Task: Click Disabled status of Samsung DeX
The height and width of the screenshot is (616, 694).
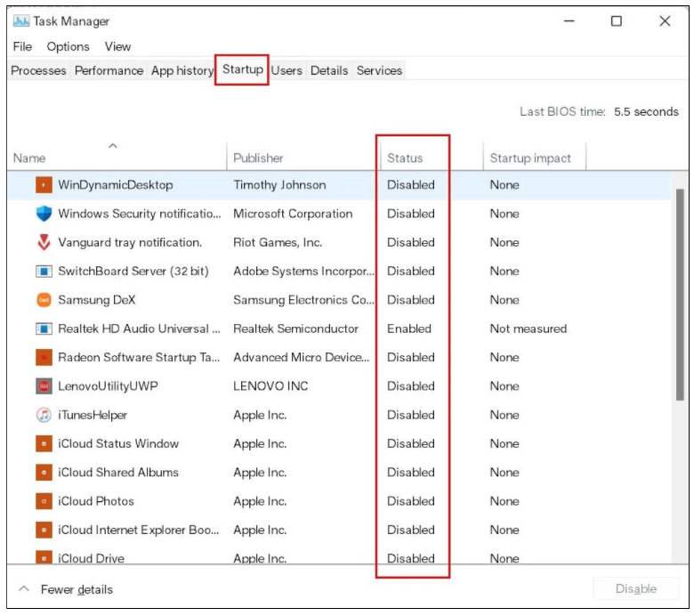Action: click(411, 300)
